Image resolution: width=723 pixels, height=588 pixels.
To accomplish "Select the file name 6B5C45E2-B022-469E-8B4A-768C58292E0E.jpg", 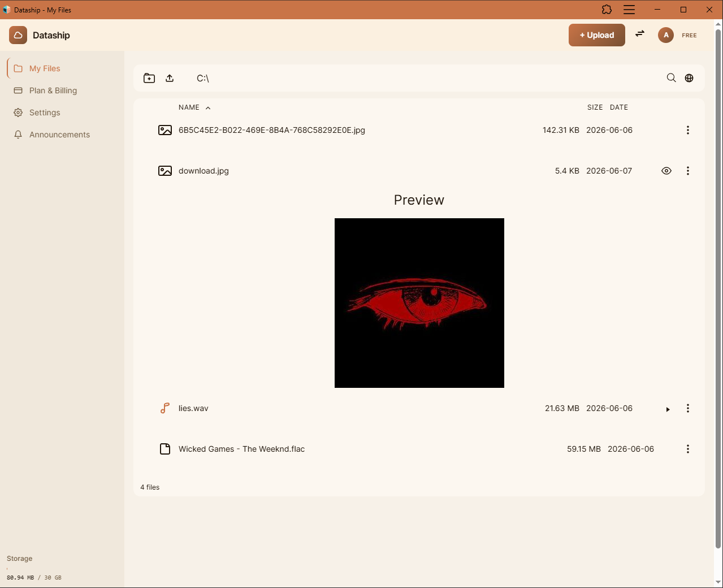I will [x=272, y=130].
